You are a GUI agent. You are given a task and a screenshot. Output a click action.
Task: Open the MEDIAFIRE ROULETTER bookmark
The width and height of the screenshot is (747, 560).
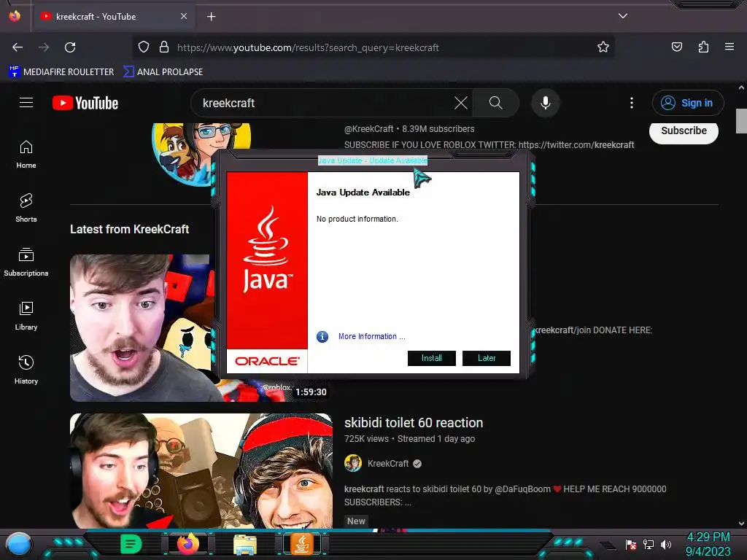click(x=61, y=72)
